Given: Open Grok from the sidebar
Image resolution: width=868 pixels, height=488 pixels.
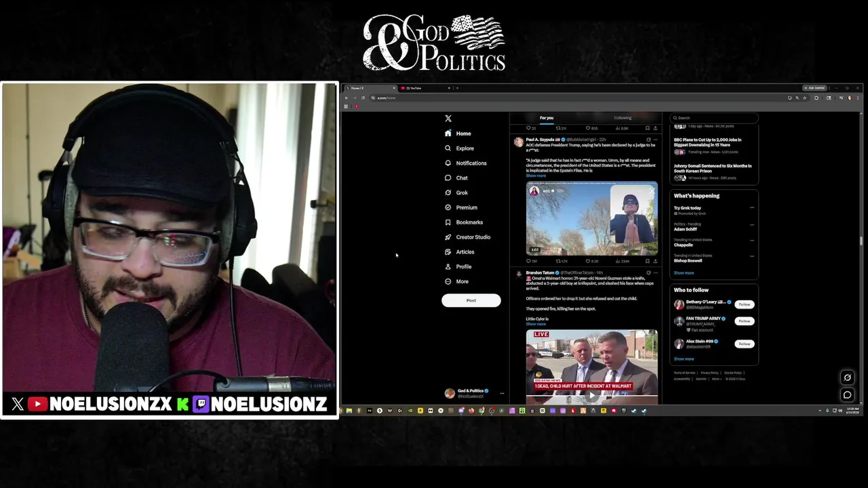Looking at the screenshot, I should [456, 192].
